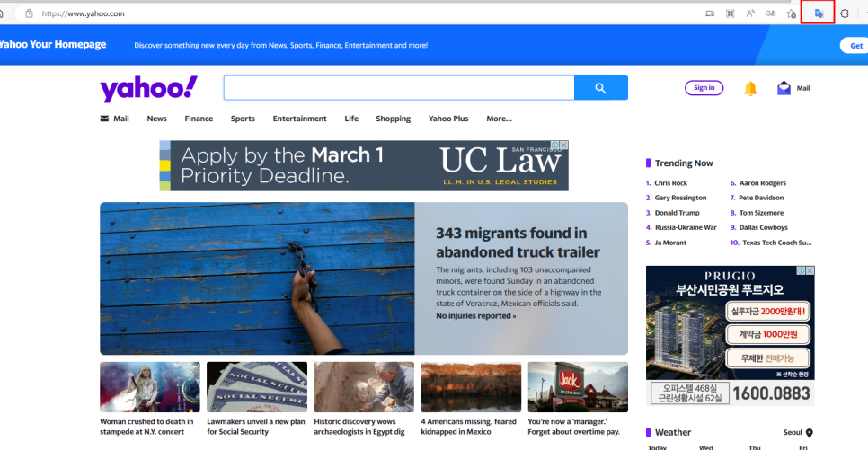This screenshot has height=450, width=868.
Task: Click the Seoul location pin icon
Action: (810, 432)
